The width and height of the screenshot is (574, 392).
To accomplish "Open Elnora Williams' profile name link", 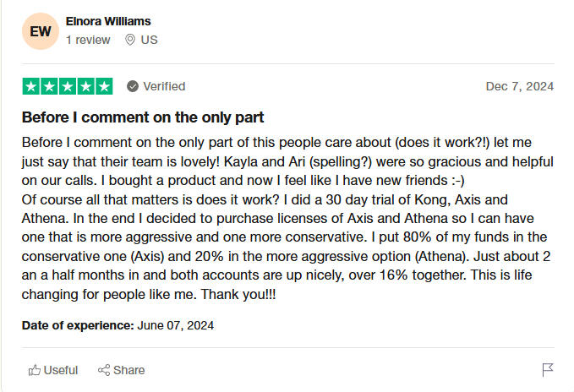I will [x=108, y=21].
